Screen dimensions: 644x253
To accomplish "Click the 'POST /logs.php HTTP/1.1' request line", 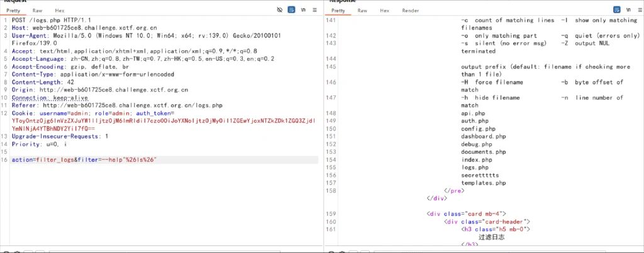I will (52, 20).
